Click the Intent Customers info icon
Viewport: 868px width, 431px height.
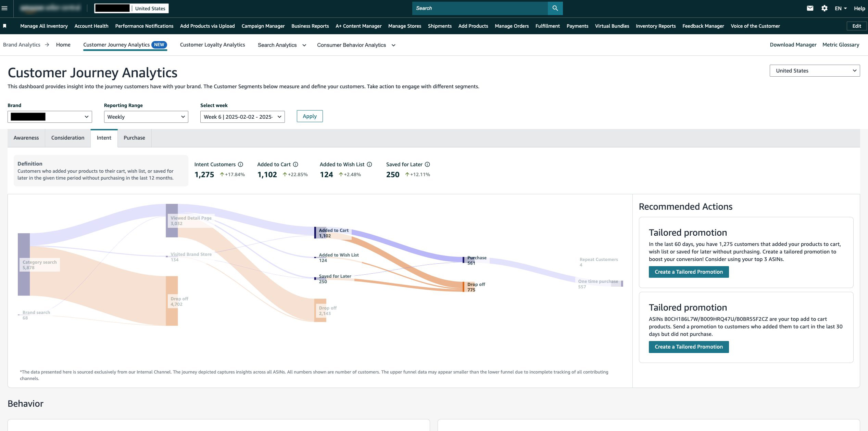click(240, 165)
